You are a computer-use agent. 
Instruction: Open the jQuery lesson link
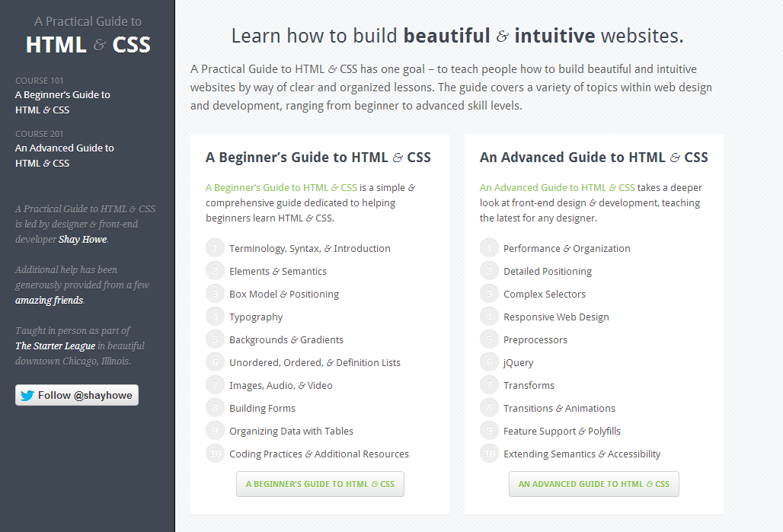coord(518,362)
